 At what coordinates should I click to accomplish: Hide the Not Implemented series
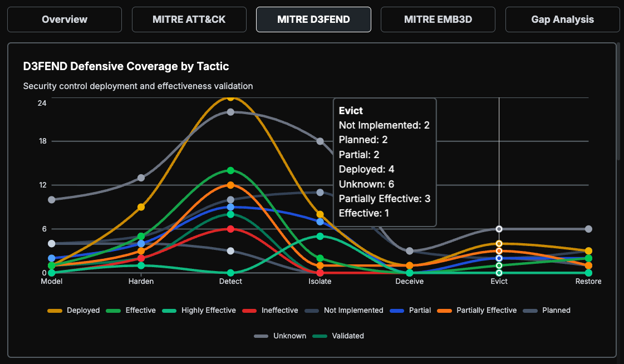344,311
